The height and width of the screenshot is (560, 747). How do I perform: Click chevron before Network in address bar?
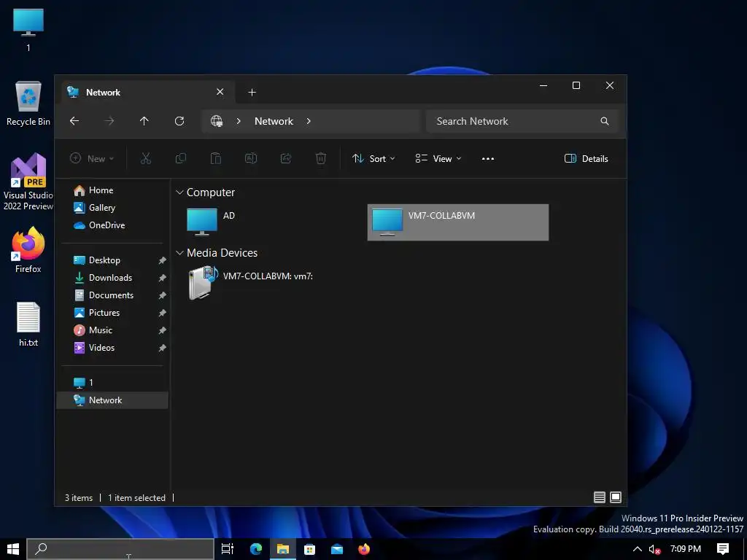click(x=239, y=121)
